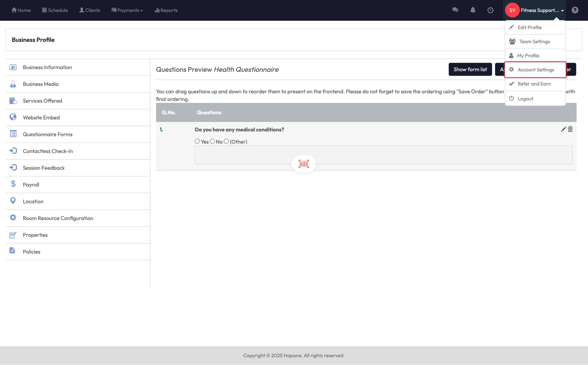Open Account Settings from the menu

coord(535,70)
